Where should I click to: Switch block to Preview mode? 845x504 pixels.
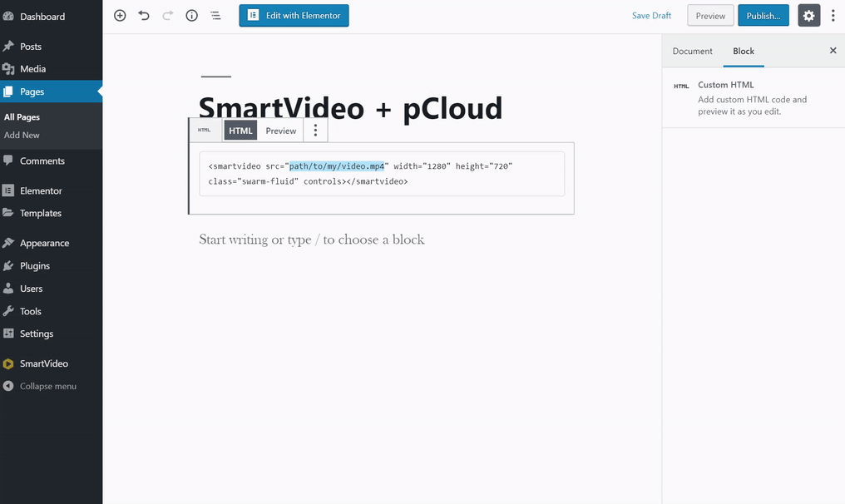pyautogui.click(x=281, y=131)
